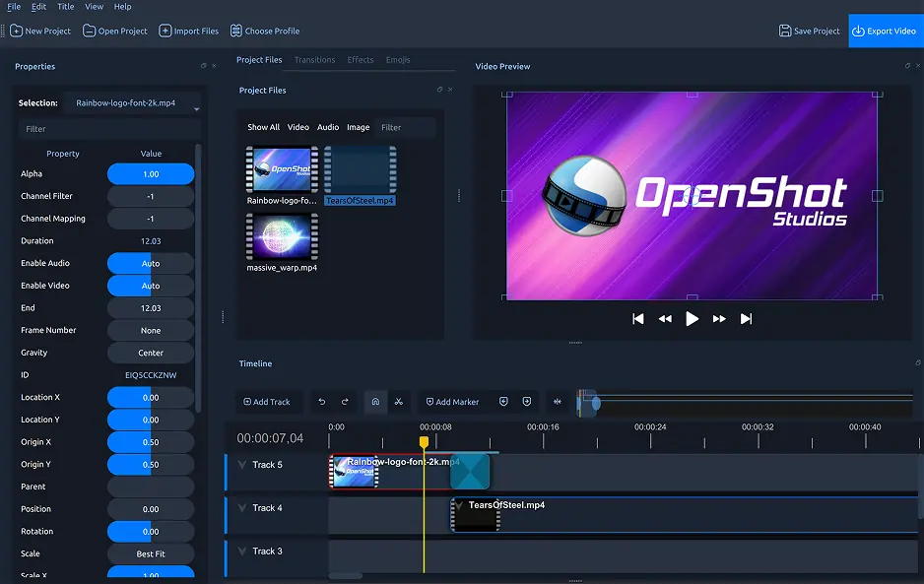Click the Enable Audio value field
The image size is (924, 584).
[x=151, y=263]
